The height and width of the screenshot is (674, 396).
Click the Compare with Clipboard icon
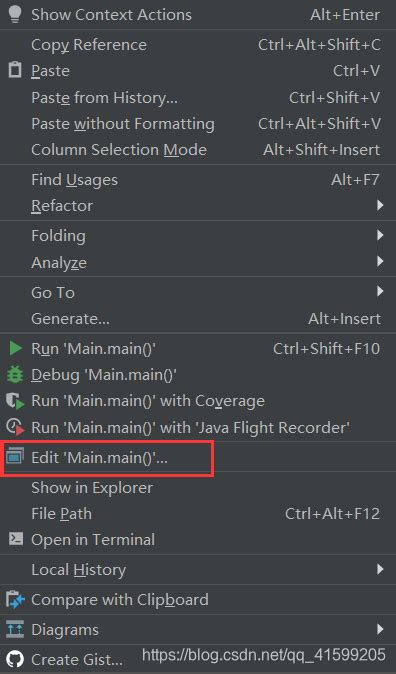pos(15,600)
